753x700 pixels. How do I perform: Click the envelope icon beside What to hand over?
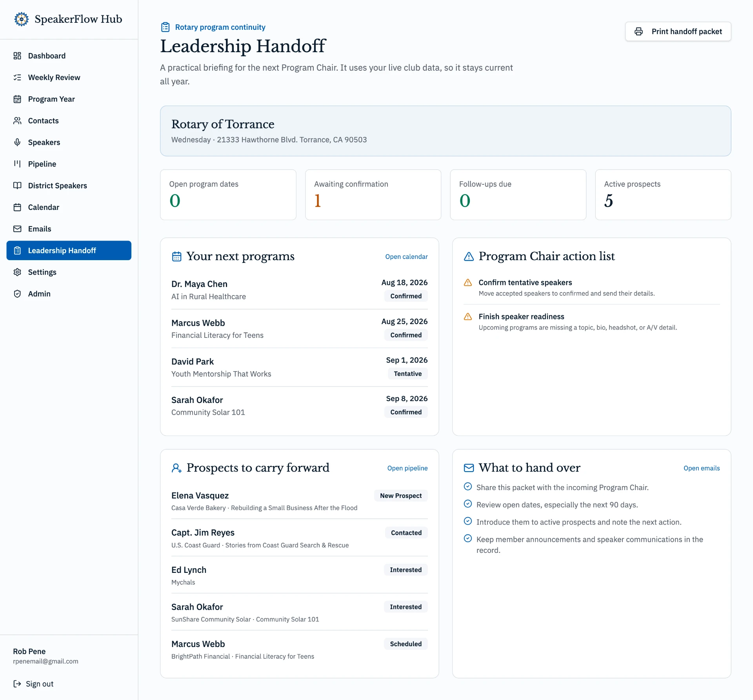469,468
